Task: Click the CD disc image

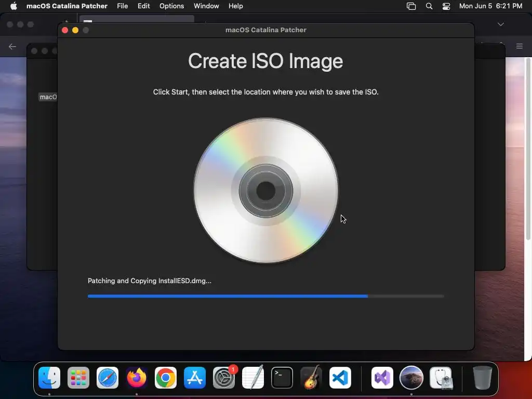Action: (265, 190)
